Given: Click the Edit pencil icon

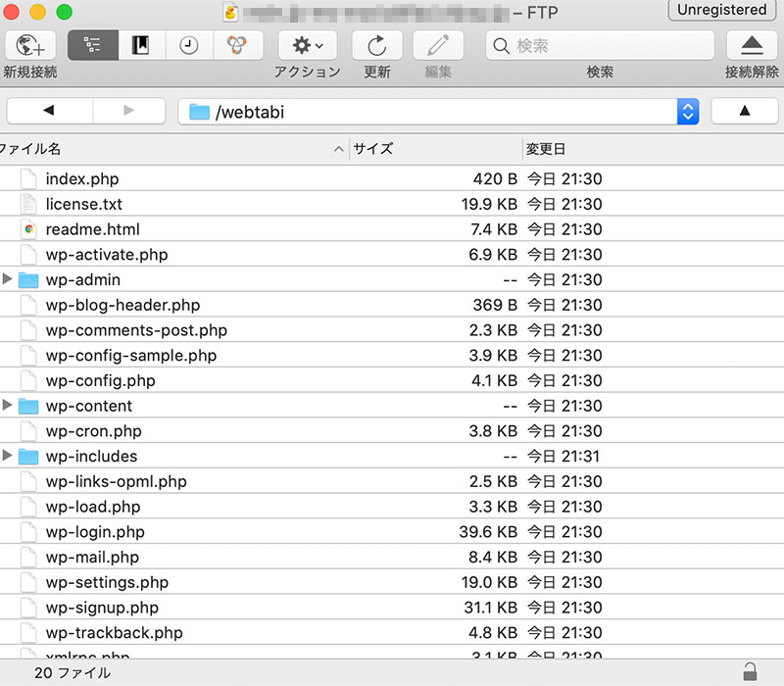Looking at the screenshot, I should tap(438, 45).
